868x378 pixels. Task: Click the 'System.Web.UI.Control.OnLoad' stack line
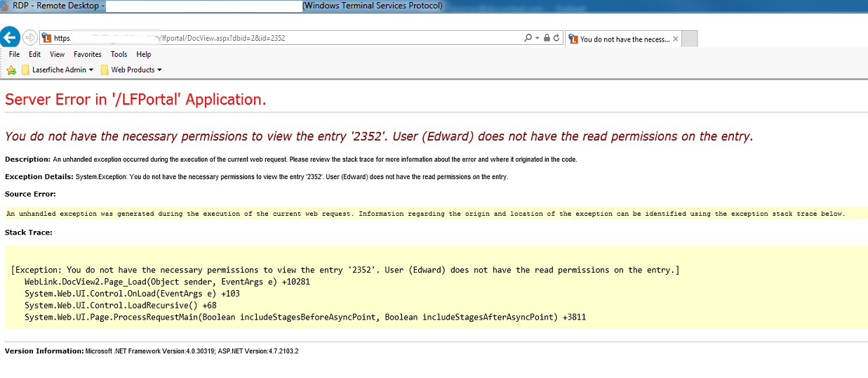point(132,294)
